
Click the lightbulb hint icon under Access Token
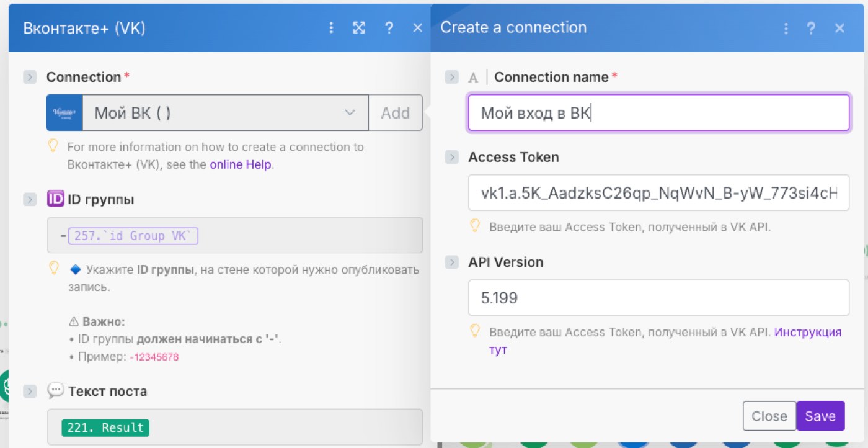point(475,226)
